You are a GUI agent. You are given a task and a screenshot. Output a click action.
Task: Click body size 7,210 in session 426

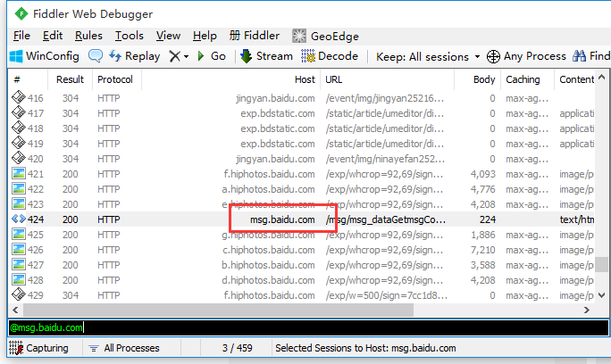pos(482,250)
